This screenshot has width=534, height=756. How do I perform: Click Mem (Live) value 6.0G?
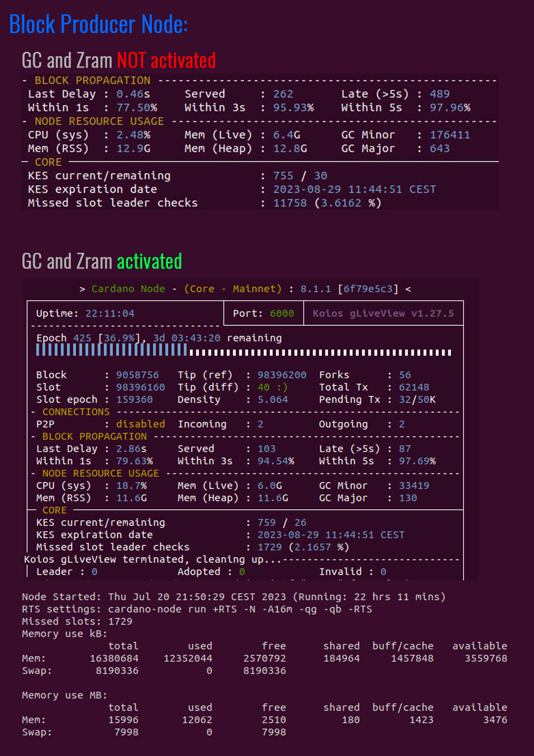(270, 486)
